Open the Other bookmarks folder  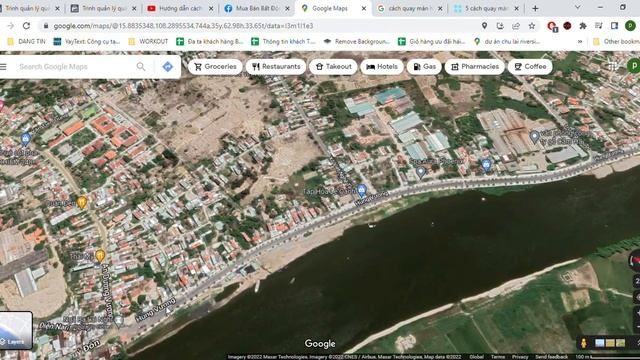(x=616, y=41)
